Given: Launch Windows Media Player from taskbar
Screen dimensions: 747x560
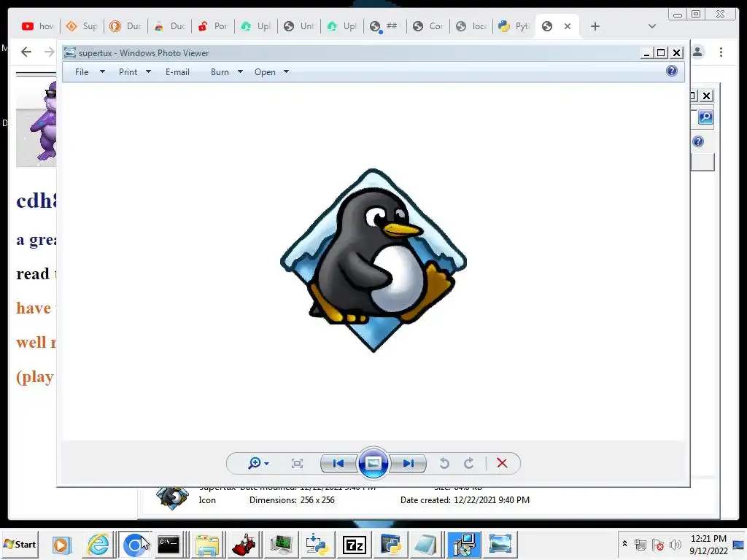Looking at the screenshot, I should (x=61, y=544).
